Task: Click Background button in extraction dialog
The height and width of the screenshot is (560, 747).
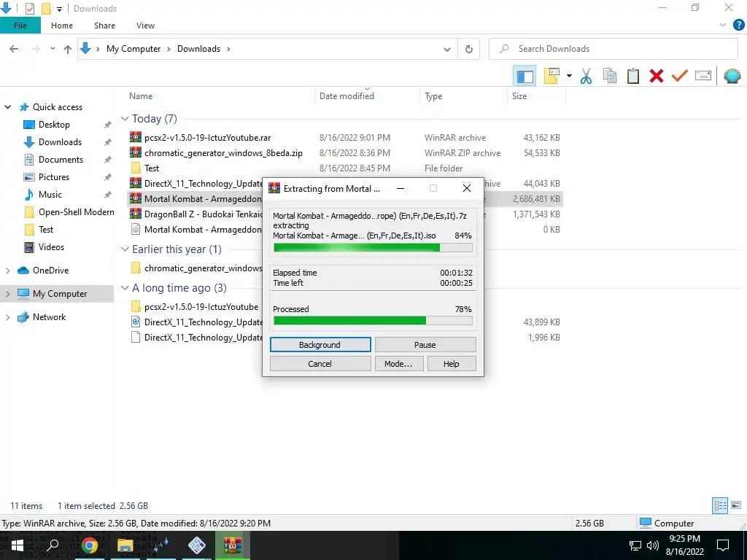Action: (x=320, y=345)
